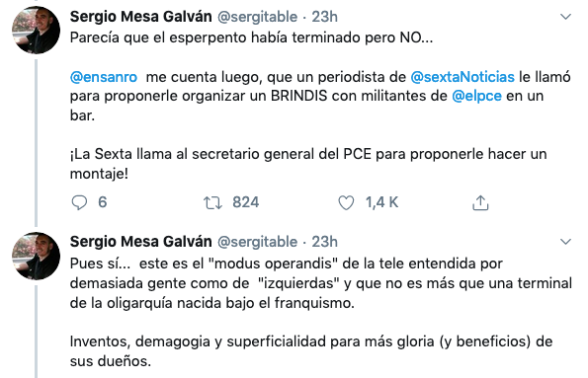Open second tweet text about modus operandis

[320, 312]
